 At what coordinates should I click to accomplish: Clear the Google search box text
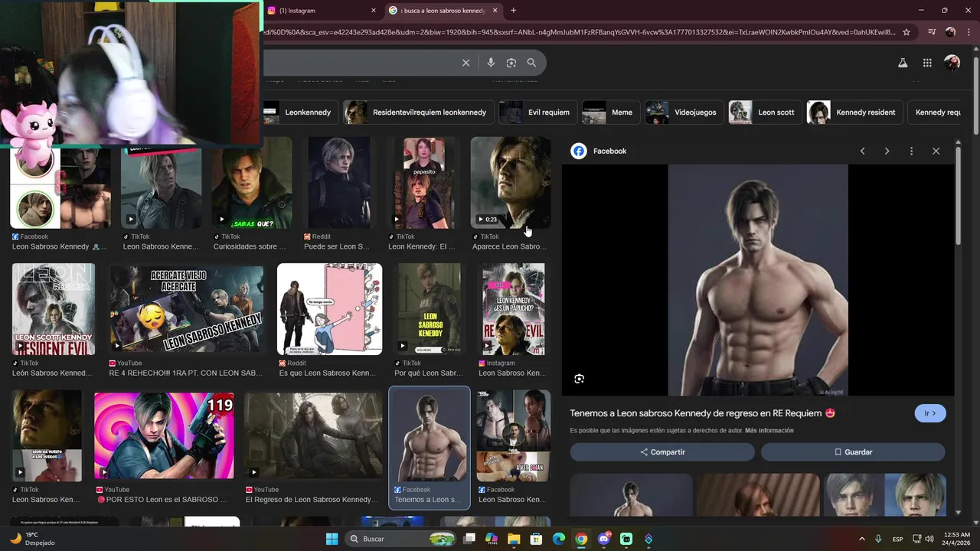(x=465, y=63)
